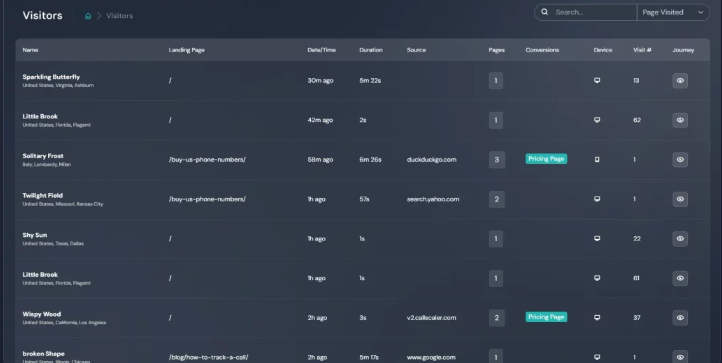
Task: Click the Visitors breadcrumb link
Action: 119,16
